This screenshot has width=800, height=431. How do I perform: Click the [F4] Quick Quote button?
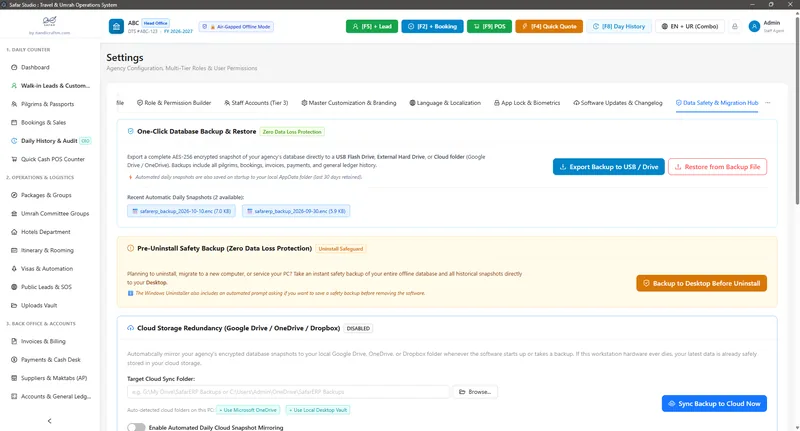tap(549, 27)
